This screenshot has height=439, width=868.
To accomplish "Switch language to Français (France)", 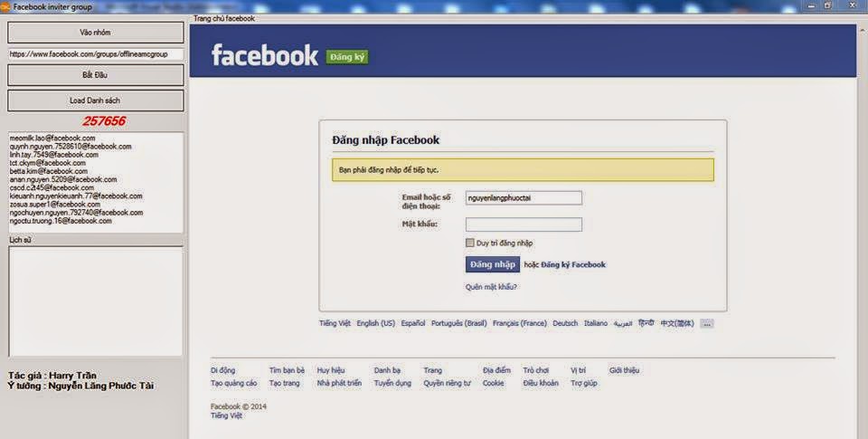I will pyautogui.click(x=520, y=323).
